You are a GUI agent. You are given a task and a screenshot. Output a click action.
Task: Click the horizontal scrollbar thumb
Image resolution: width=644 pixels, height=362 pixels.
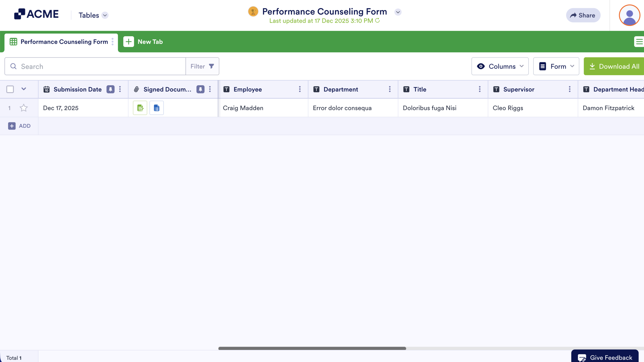pyautogui.click(x=312, y=348)
